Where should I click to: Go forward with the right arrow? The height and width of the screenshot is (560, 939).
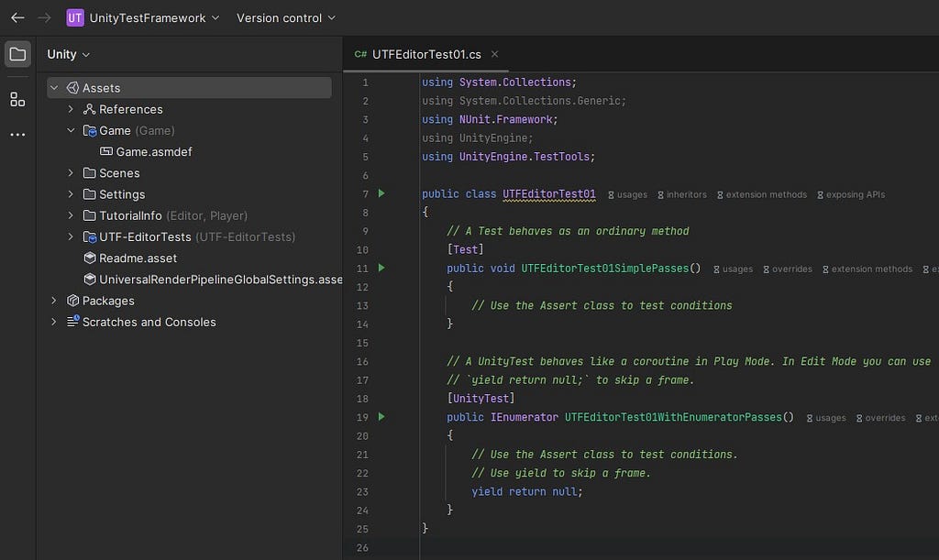point(44,18)
